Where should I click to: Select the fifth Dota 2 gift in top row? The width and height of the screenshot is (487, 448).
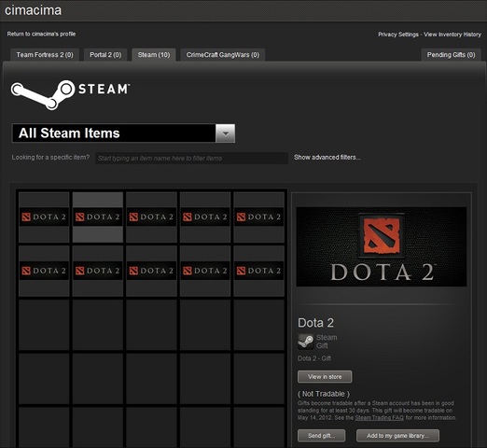[259, 217]
